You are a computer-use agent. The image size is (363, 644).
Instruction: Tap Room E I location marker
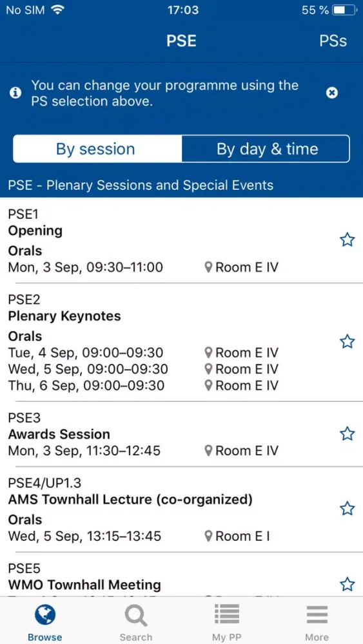click(x=209, y=536)
